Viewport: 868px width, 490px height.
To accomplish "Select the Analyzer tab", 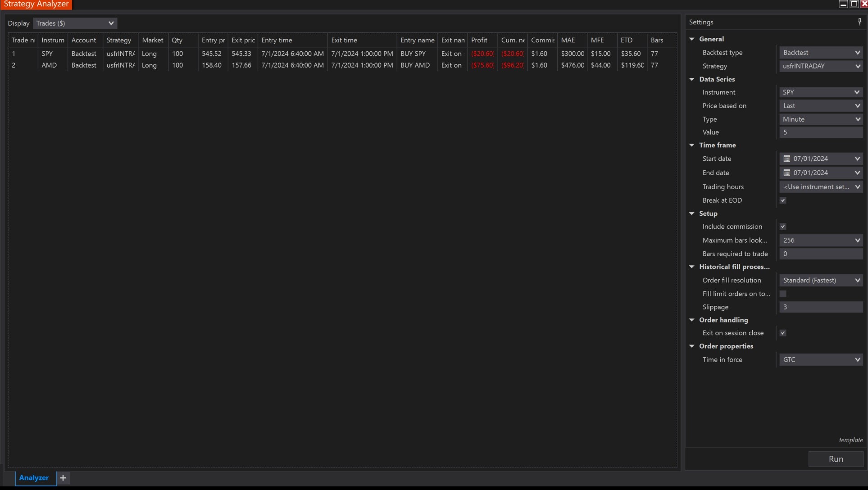I will (34, 478).
